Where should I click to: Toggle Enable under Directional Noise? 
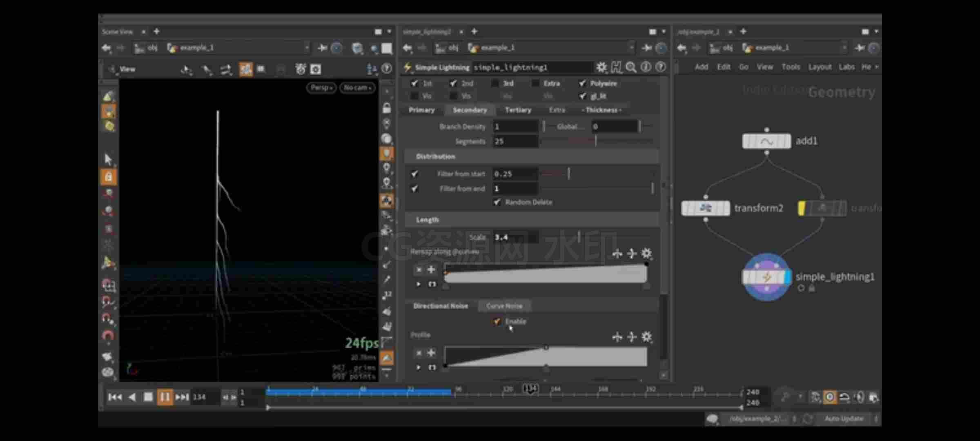coord(497,321)
